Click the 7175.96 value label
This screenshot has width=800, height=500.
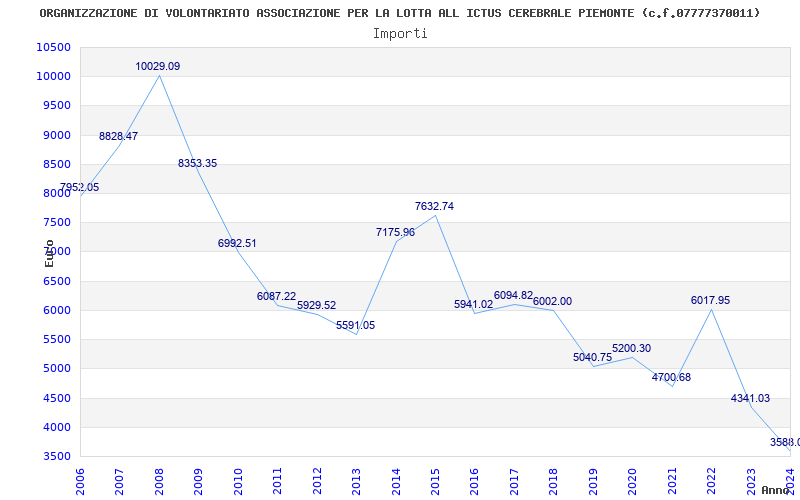pyautogui.click(x=395, y=232)
